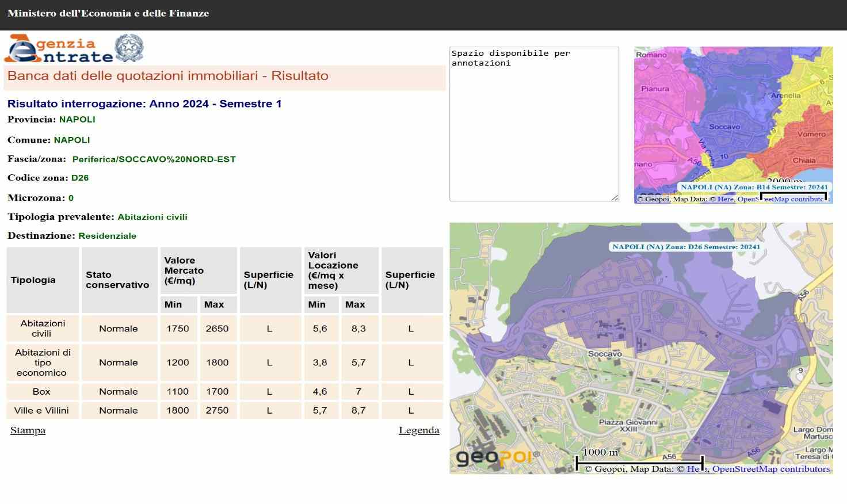This screenshot has height=504, width=847.
Task: Open OpenStreetMap contributors link on large map
Action: click(770, 469)
